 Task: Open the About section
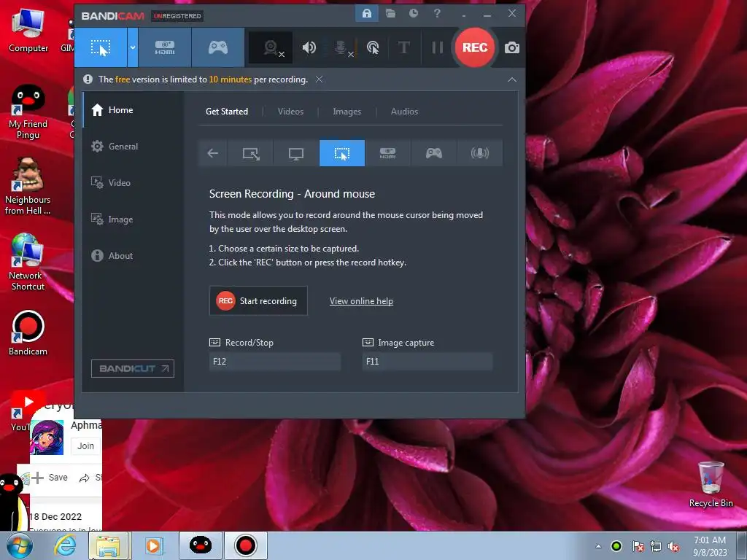tap(112, 256)
